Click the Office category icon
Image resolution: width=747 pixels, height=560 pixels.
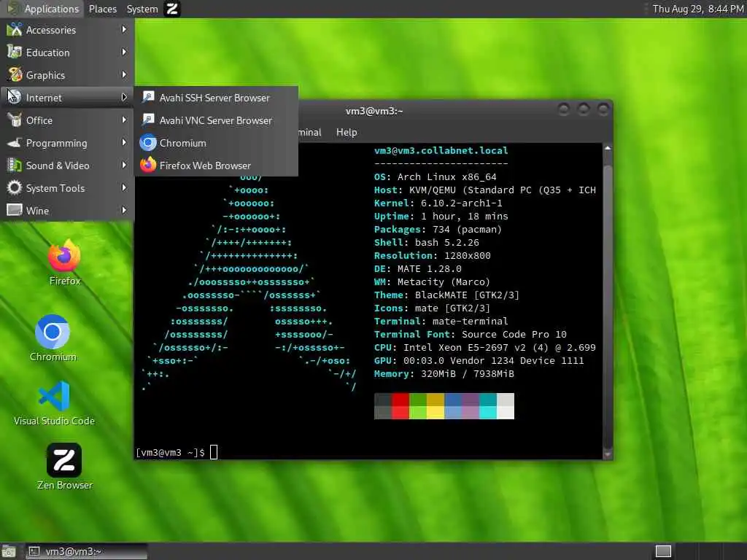[x=15, y=120]
